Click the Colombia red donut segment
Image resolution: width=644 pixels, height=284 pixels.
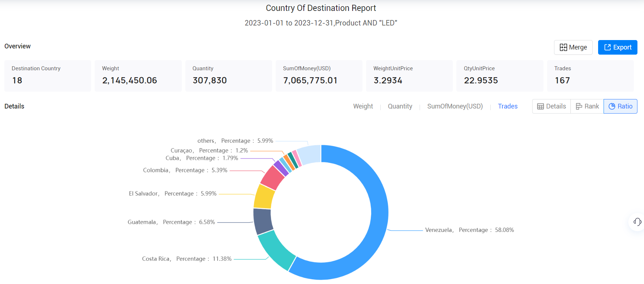pyautogui.click(x=272, y=177)
